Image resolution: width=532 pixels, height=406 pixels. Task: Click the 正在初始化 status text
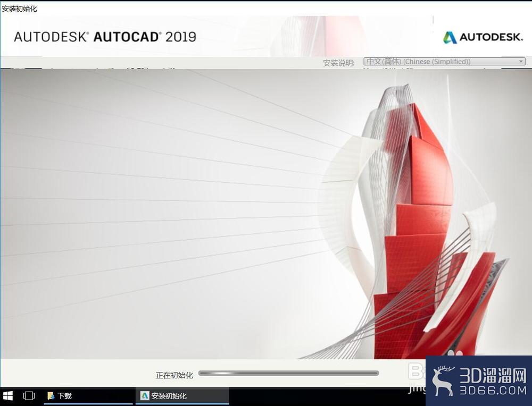pos(174,375)
